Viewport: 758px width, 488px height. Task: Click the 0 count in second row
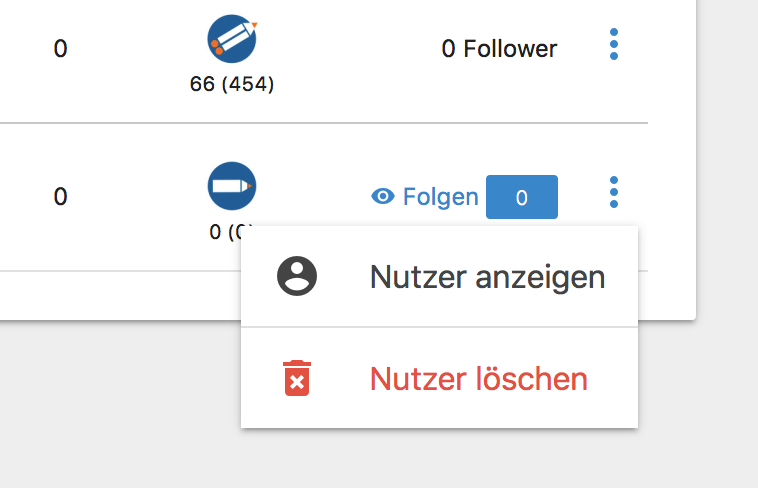[x=60, y=197]
